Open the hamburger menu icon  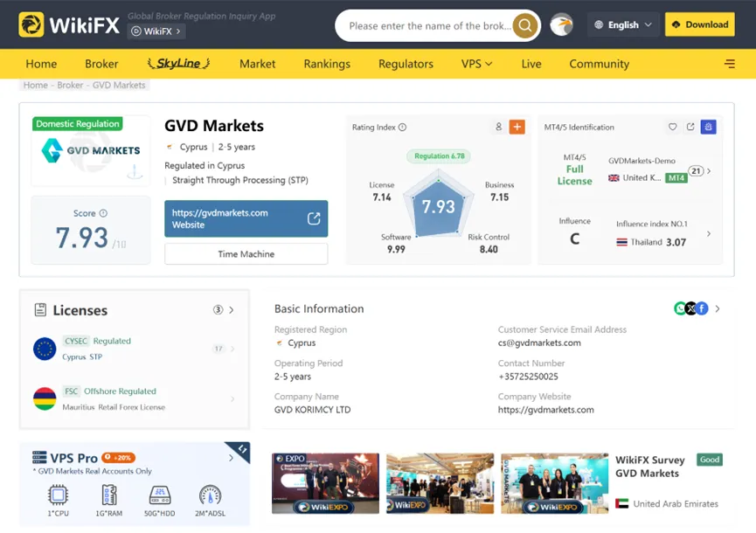(730, 64)
